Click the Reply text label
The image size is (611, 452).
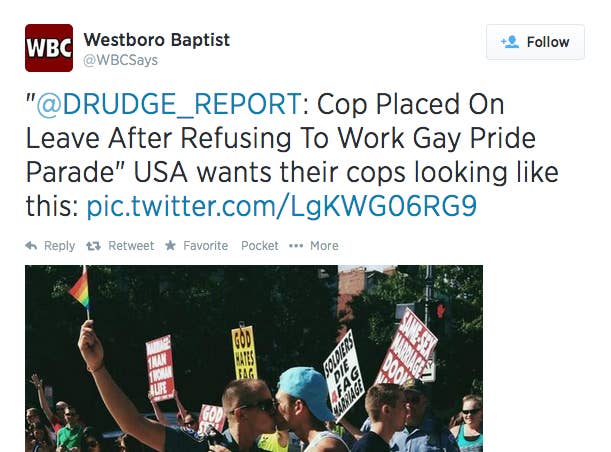click(x=60, y=246)
